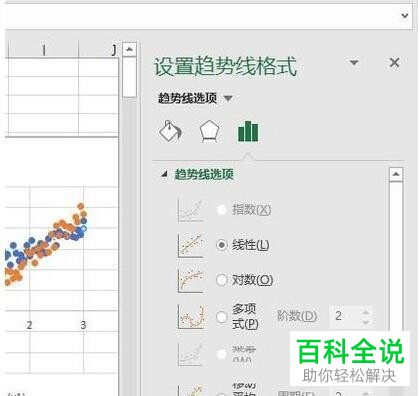
Task: Click the pane scrollbar up arrow
Action: pyautogui.click(x=396, y=174)
